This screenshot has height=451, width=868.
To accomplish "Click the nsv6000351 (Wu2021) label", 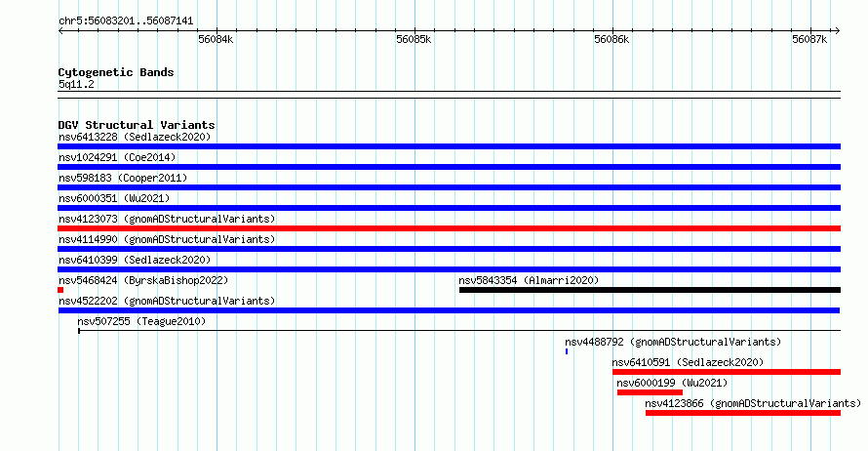I will (114, 198).
